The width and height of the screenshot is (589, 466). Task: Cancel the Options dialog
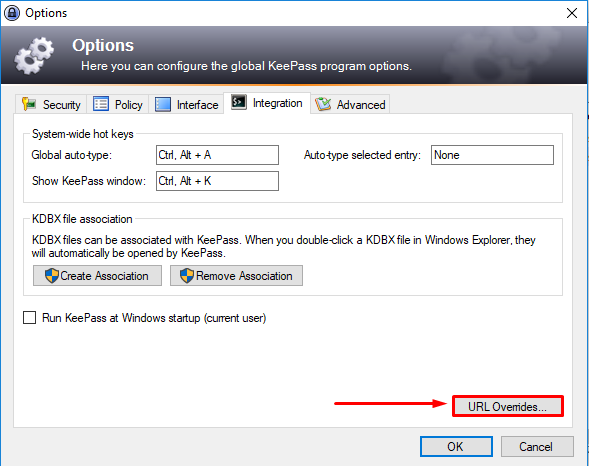click(x=537, y=446)
